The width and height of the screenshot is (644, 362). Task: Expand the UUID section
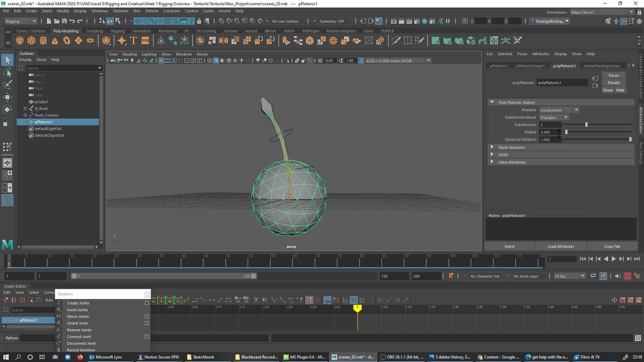click(491, 155)
